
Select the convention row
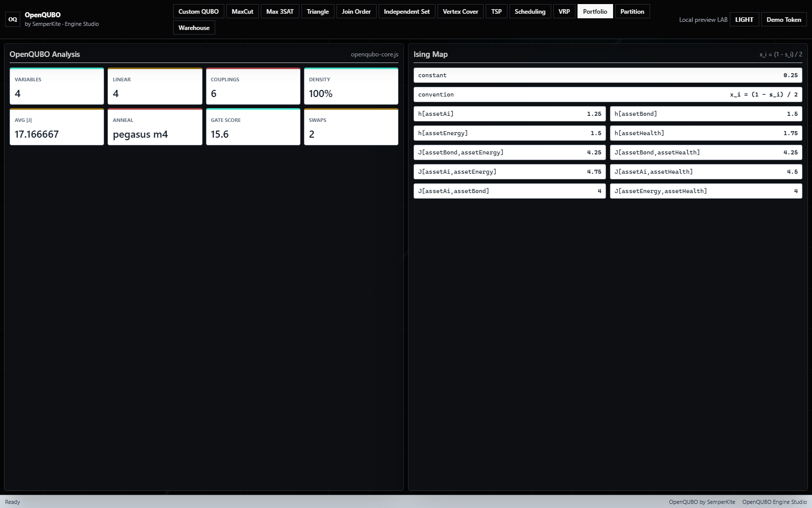tap(608, 94)
